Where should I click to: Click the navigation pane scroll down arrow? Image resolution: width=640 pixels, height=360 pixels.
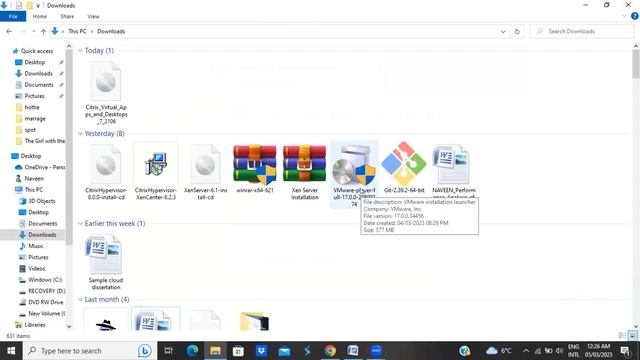pos(69,327)
